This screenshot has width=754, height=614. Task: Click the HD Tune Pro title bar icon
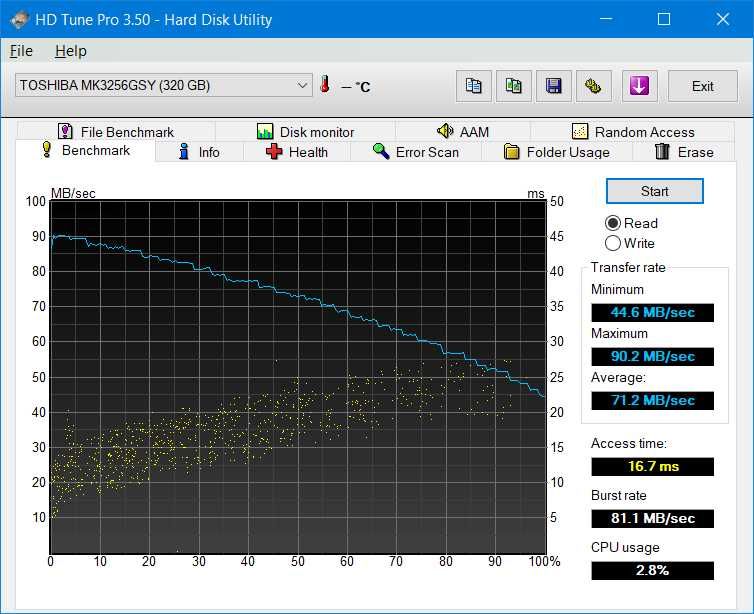18,19
